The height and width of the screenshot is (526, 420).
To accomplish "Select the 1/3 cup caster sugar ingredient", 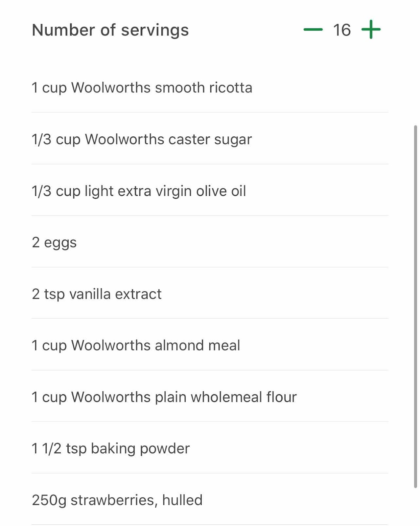I will pos(210,139).
